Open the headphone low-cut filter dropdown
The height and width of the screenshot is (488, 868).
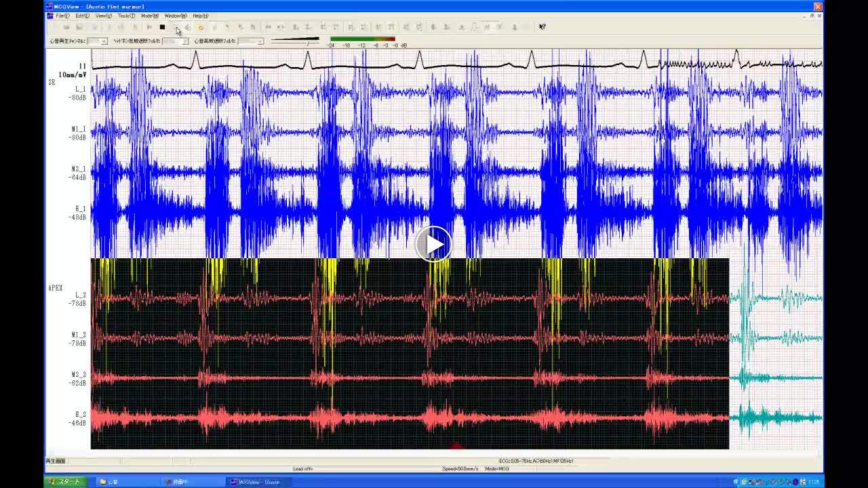click(x=185, y=41)
